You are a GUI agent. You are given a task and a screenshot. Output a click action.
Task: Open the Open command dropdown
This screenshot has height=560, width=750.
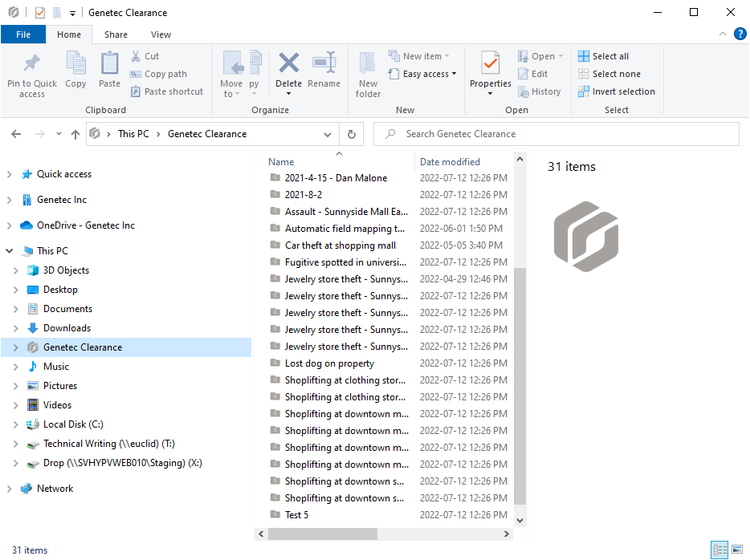tap(541, 56)
